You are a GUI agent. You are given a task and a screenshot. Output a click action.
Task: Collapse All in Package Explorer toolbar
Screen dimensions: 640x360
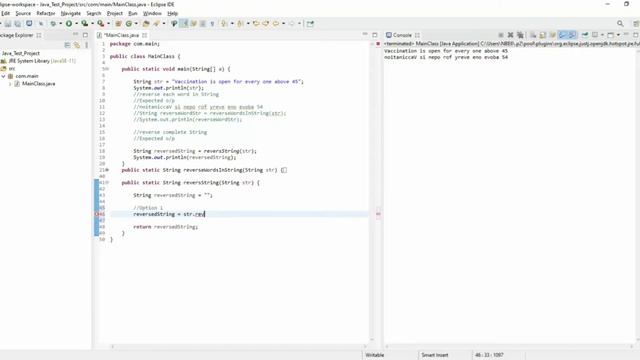67,45
